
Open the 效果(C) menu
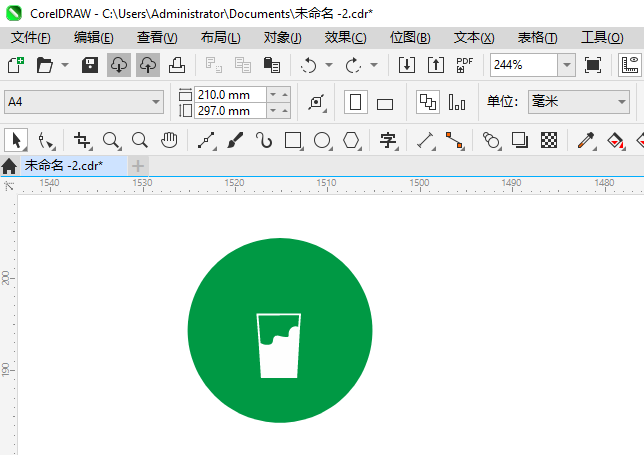point(345,37)
